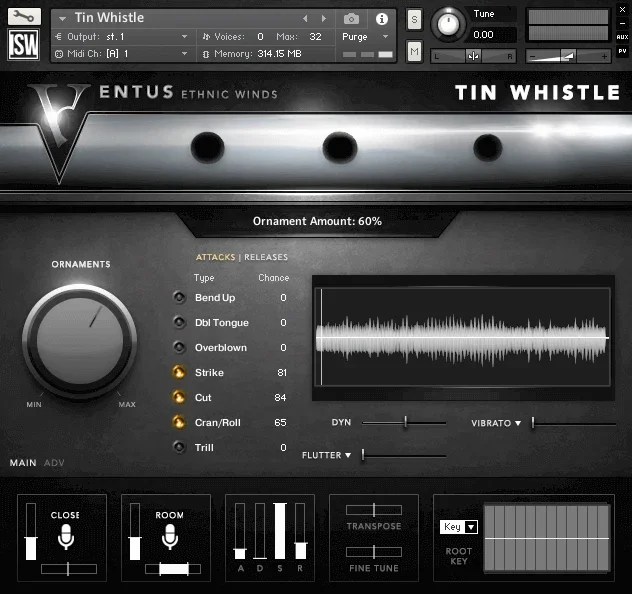Click the Close mic pan slider
This screenshot has height=594, width=632.
click(69, 569)
